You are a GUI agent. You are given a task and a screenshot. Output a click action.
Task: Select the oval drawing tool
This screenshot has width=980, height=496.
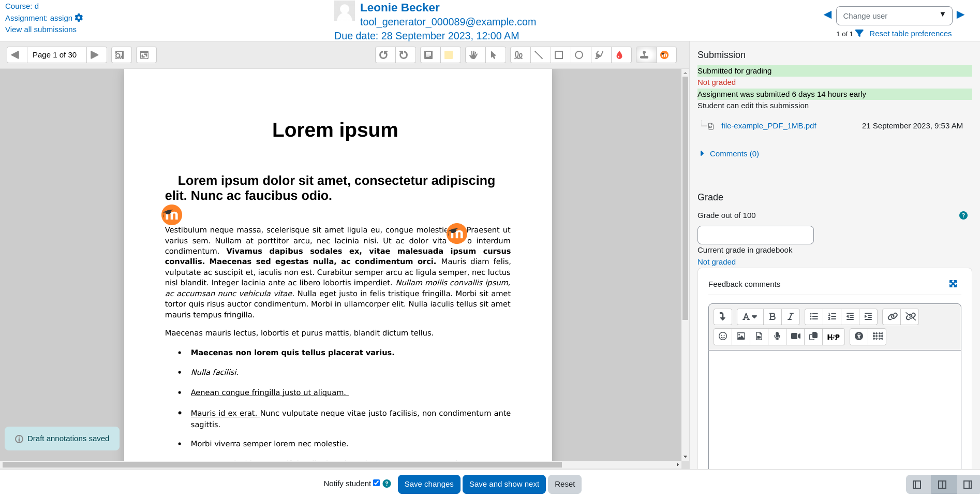coord(581,55)
